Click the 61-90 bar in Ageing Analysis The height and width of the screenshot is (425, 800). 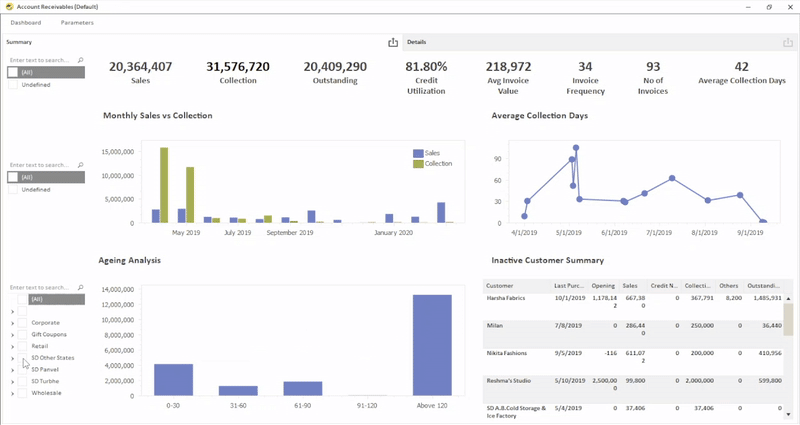303,389
